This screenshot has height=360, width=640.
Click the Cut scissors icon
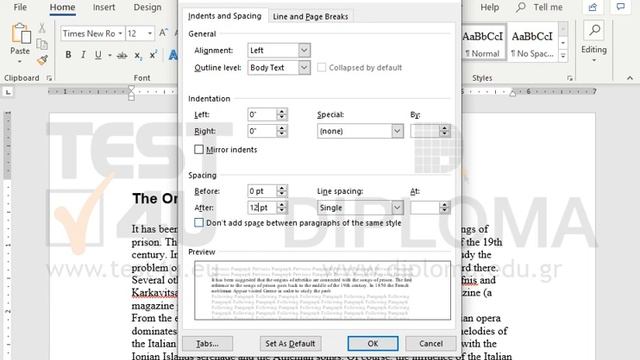[x=42, y=28]
